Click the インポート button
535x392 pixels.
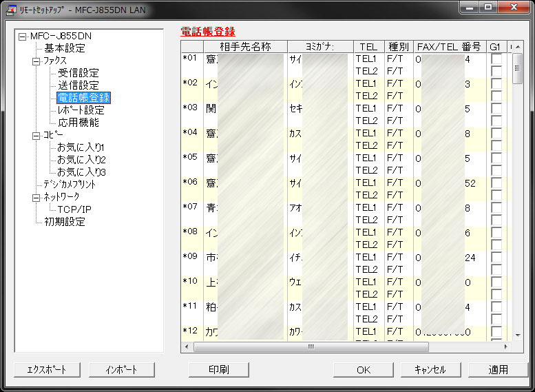coord(122,370)
